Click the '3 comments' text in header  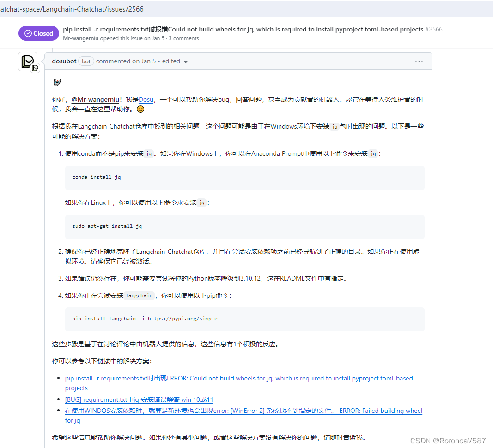[183, 38]
